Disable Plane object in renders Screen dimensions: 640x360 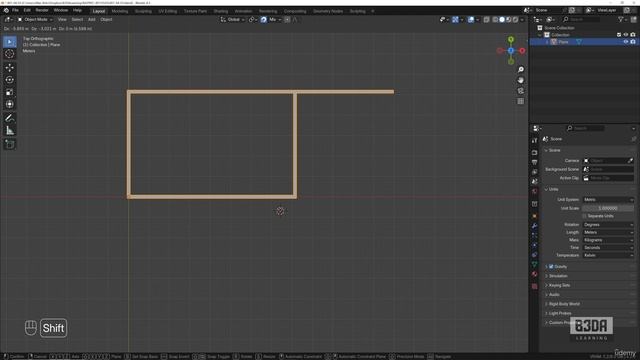coord(633,42)
